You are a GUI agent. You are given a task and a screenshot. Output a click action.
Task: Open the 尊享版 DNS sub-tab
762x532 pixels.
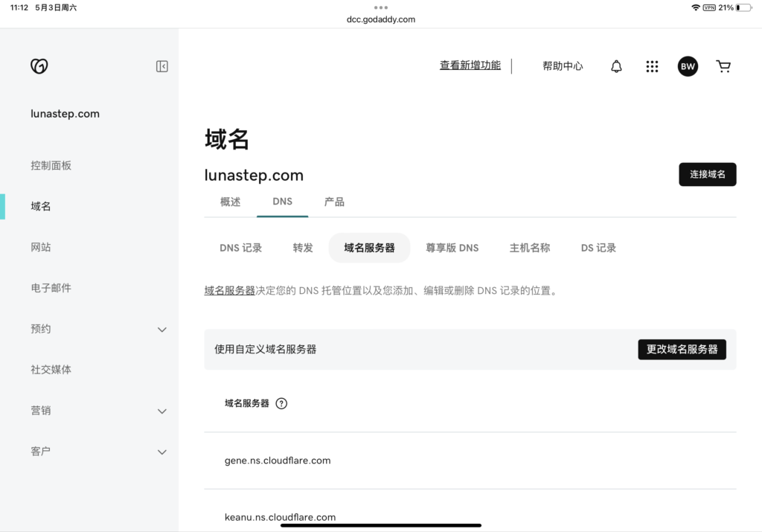click(452, 248)
